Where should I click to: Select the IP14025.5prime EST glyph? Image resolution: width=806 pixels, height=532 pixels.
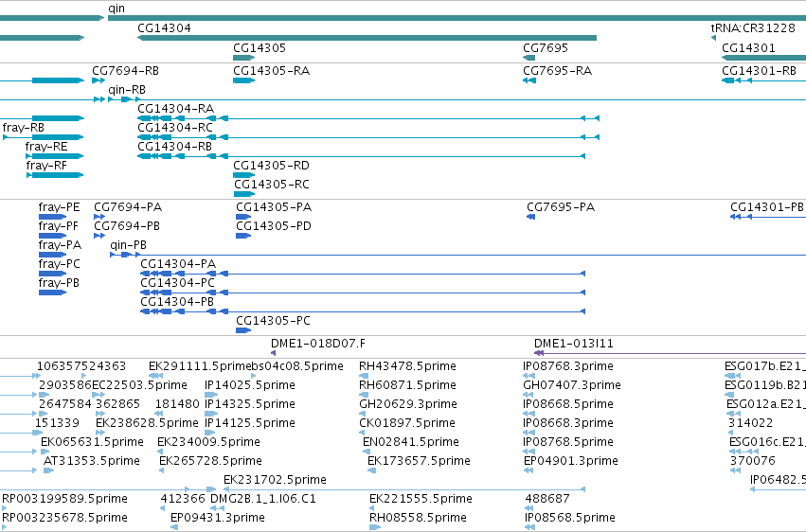211,395
